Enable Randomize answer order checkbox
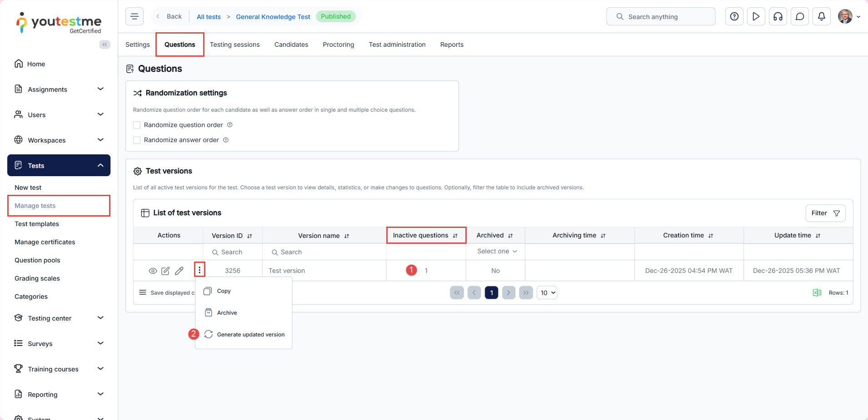The image size is (868, 420). 137,140
